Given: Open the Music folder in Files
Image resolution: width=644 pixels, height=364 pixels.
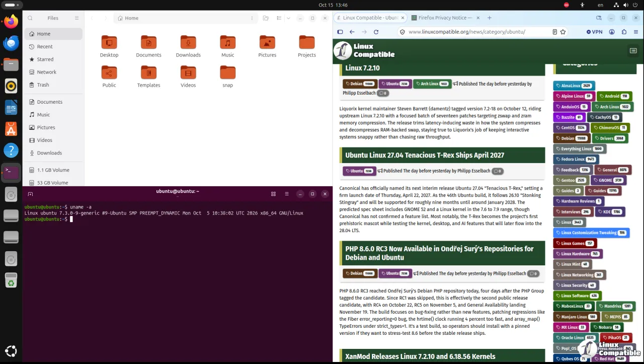Looking at the screenshot, I should click(x=227, y=46).
